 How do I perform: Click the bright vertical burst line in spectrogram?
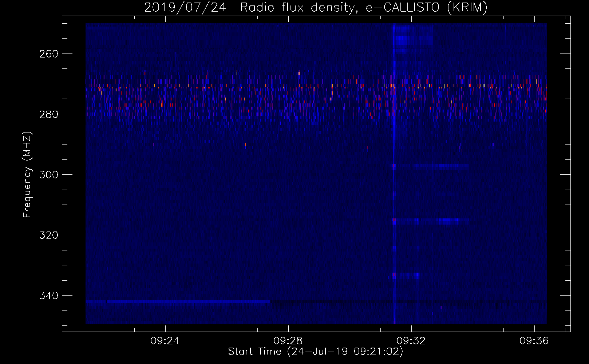[394, 174]
